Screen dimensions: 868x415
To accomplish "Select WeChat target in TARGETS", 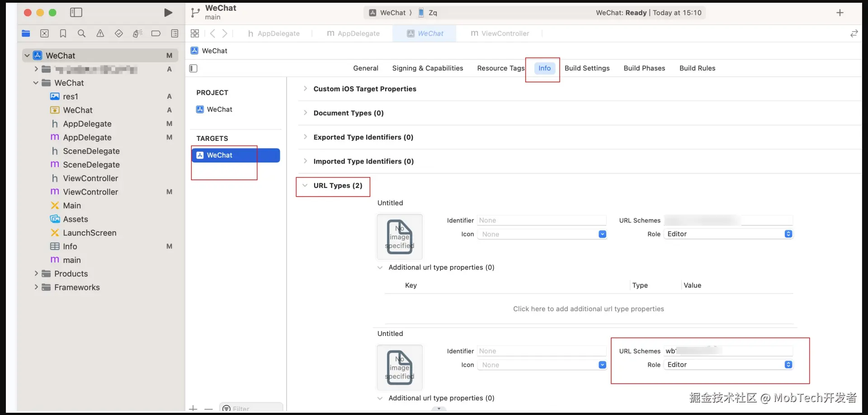I will [x=236, y=155].
